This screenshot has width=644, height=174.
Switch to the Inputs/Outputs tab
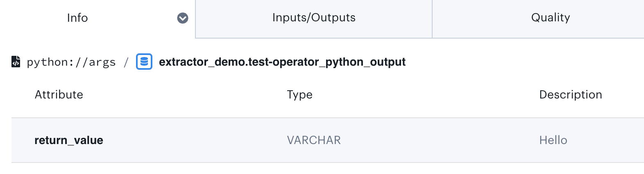314,18
